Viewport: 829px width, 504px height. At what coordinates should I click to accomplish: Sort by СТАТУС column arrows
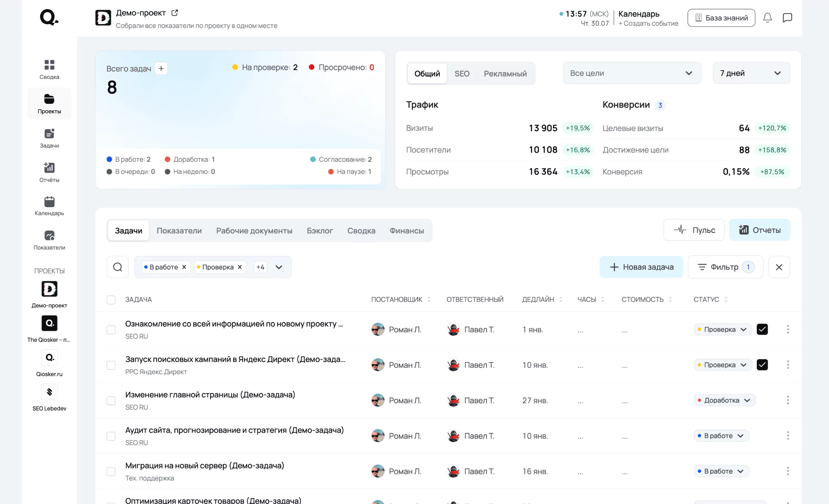click(x=726, y=299)
